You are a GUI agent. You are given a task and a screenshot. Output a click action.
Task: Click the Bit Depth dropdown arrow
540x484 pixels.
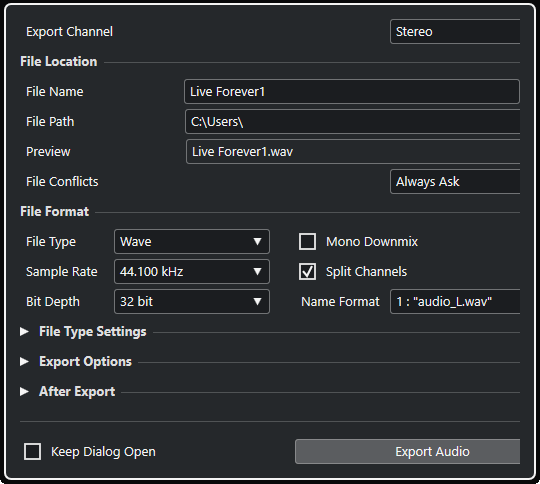257,301
